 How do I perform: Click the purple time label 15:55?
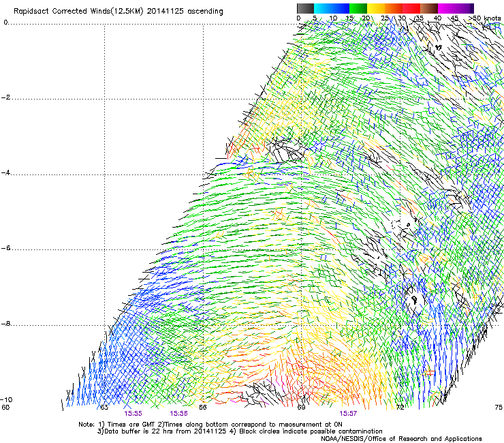pos(133,414)
